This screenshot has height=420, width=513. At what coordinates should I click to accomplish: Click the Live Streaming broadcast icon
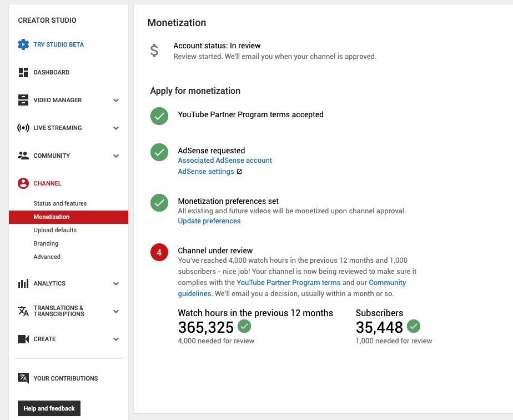pos(23,128)
